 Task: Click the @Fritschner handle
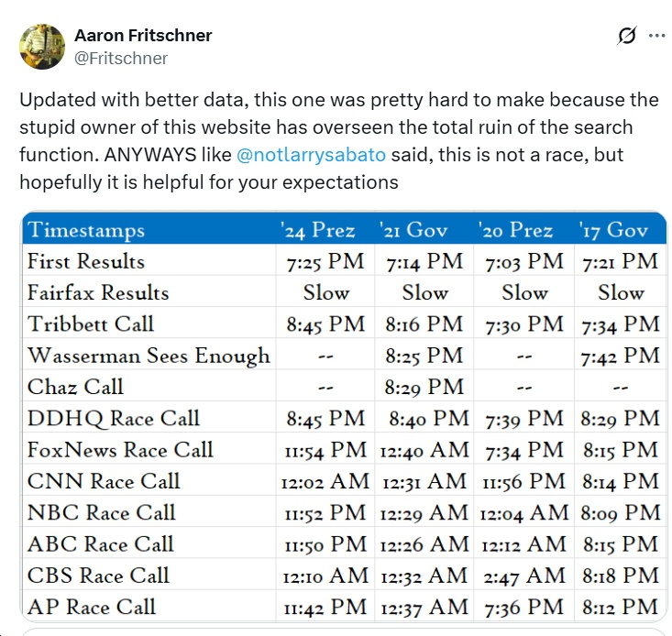(x=120, y=58)
